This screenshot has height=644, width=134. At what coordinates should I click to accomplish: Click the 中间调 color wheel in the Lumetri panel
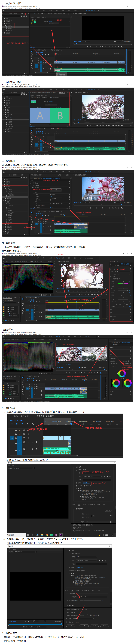(122, 374)
